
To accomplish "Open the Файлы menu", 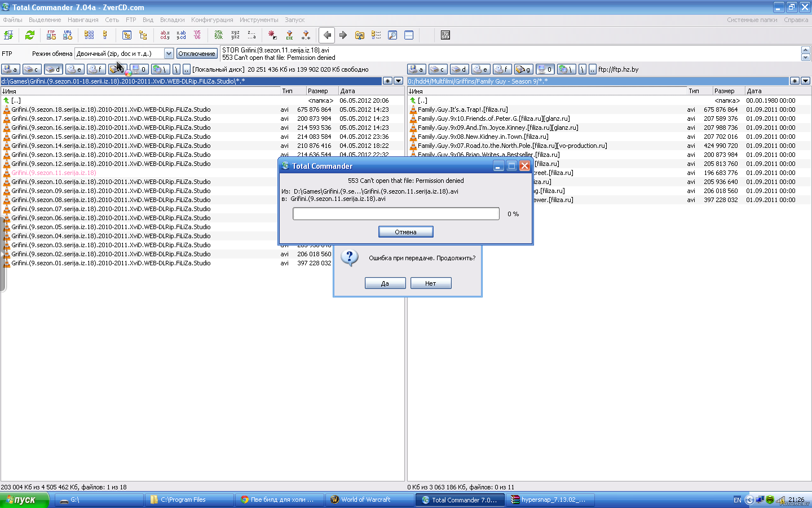I will 12,20.
